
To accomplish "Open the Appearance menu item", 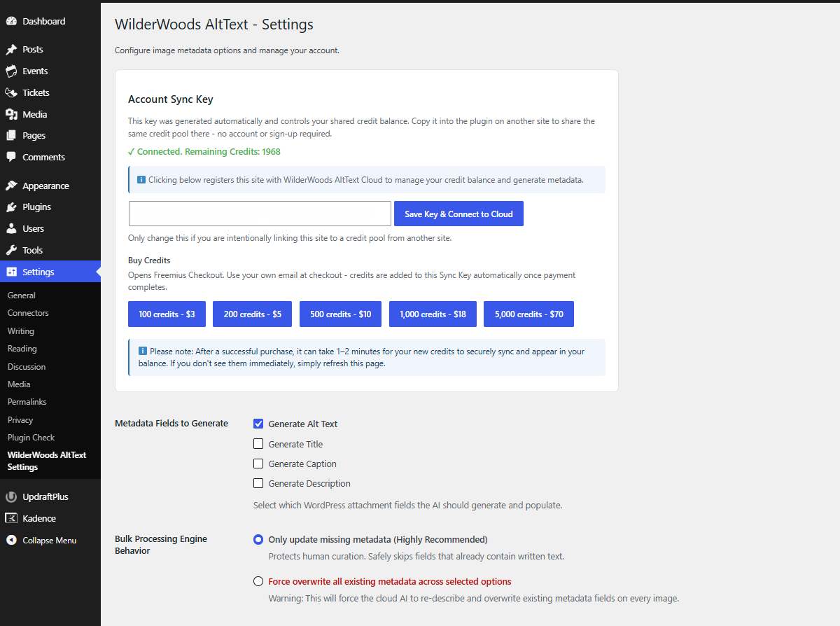I will 50,186.
